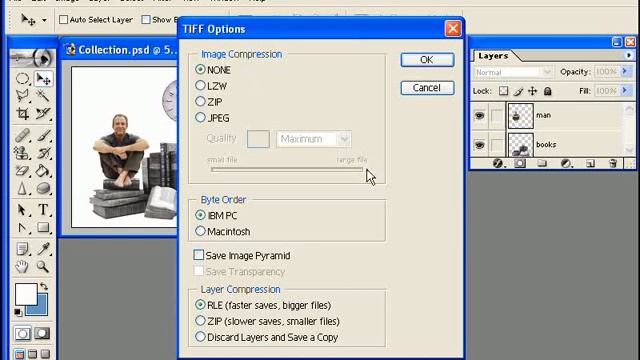Create a new layer set folder
Viewport: 640px width, 360px height.
tap(542, 164)
